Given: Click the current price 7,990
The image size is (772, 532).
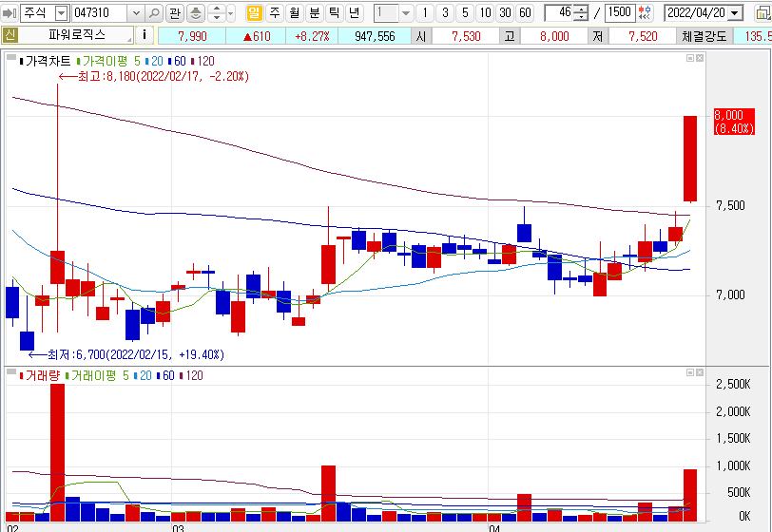Looking at the screenshot, I should (192, 36).
